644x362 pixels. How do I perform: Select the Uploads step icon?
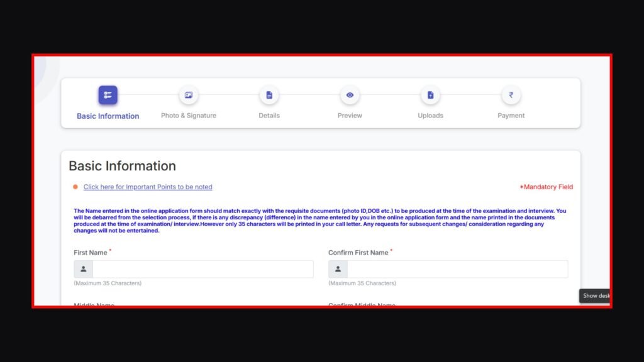coord(430,96)
